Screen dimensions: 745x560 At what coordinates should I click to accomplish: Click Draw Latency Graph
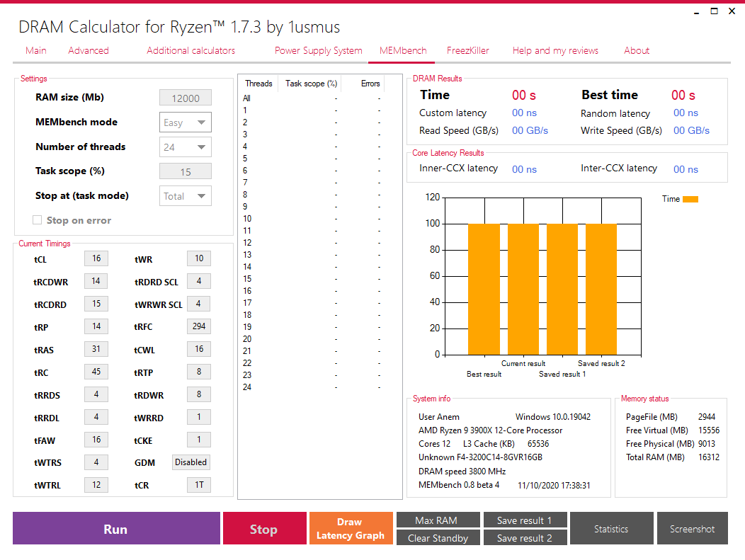pos(351,528)
